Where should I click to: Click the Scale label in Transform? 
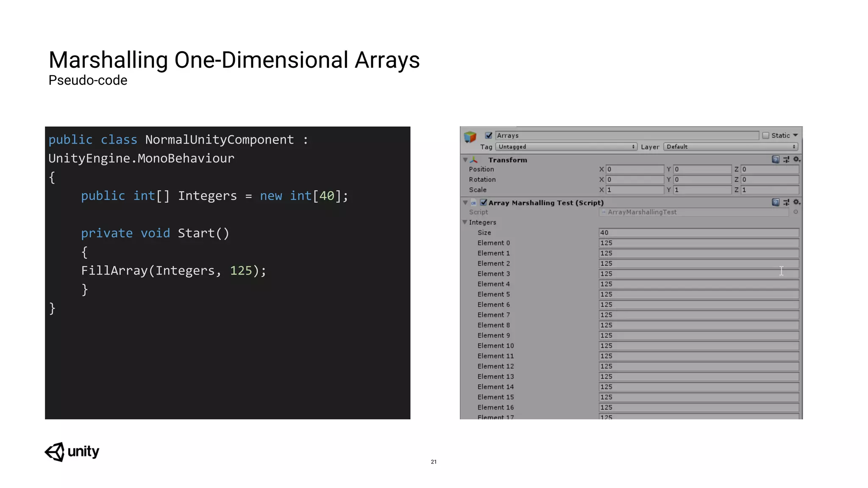(478, 190)
